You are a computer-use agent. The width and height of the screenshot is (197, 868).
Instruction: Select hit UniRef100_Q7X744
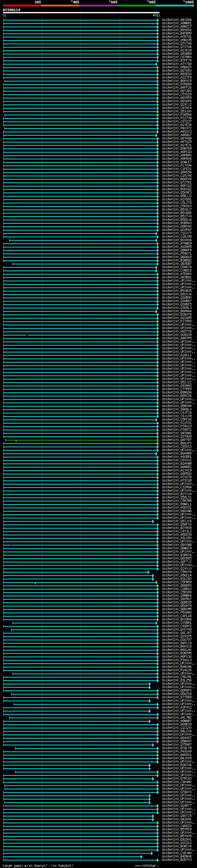tap(176, 47)
